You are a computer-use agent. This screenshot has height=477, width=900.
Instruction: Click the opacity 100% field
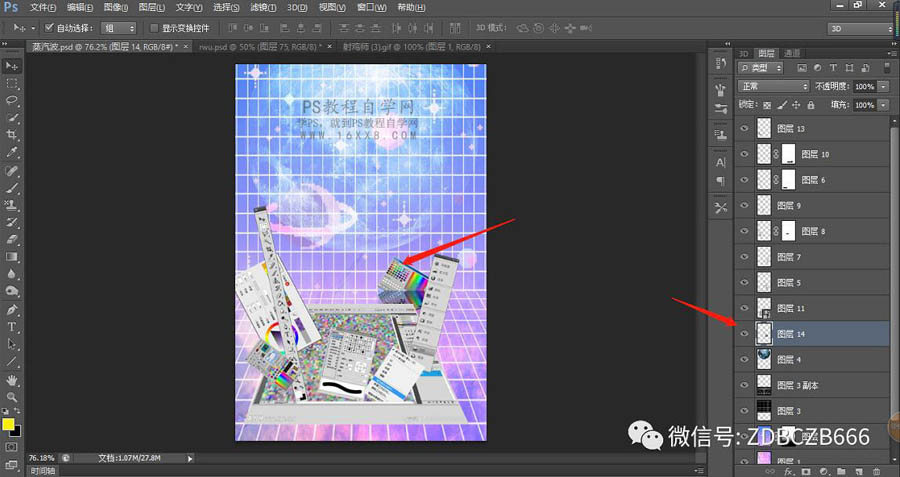point(864,87)
